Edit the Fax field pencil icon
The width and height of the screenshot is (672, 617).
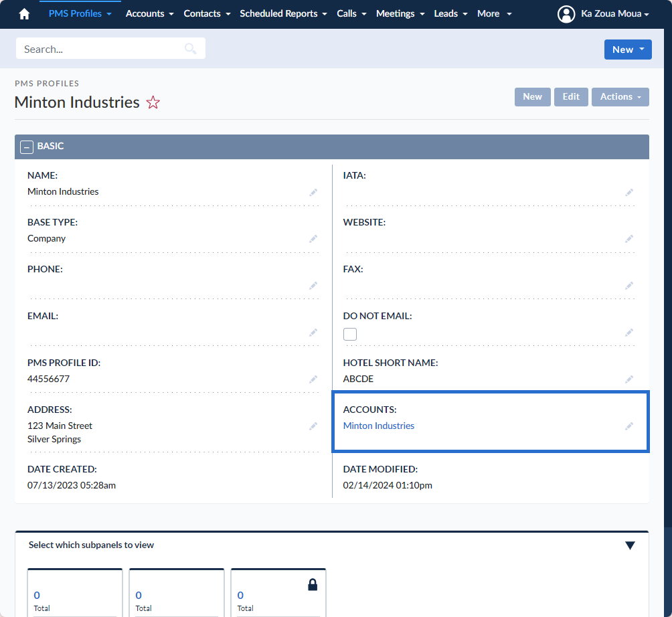click(628, 285)
